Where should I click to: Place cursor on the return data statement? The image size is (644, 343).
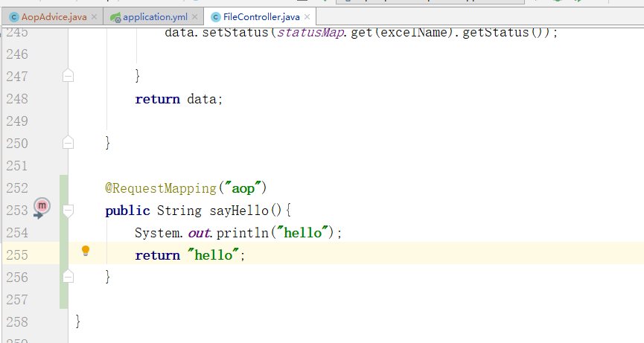pos(179,98)
